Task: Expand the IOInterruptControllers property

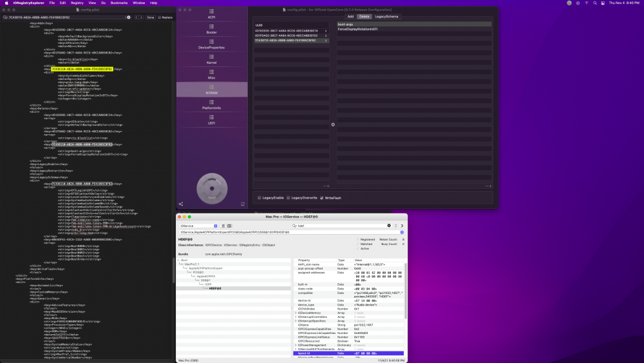Action: tap(296, 317)
